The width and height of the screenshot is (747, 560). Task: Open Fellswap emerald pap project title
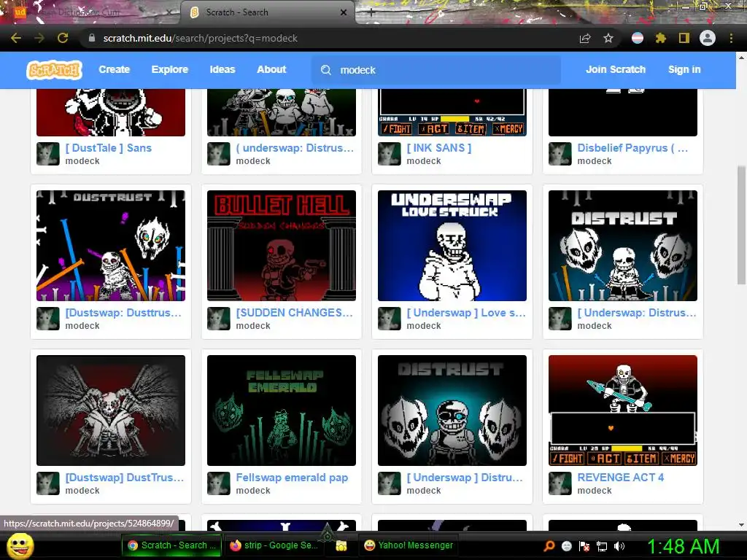[292, 478]
